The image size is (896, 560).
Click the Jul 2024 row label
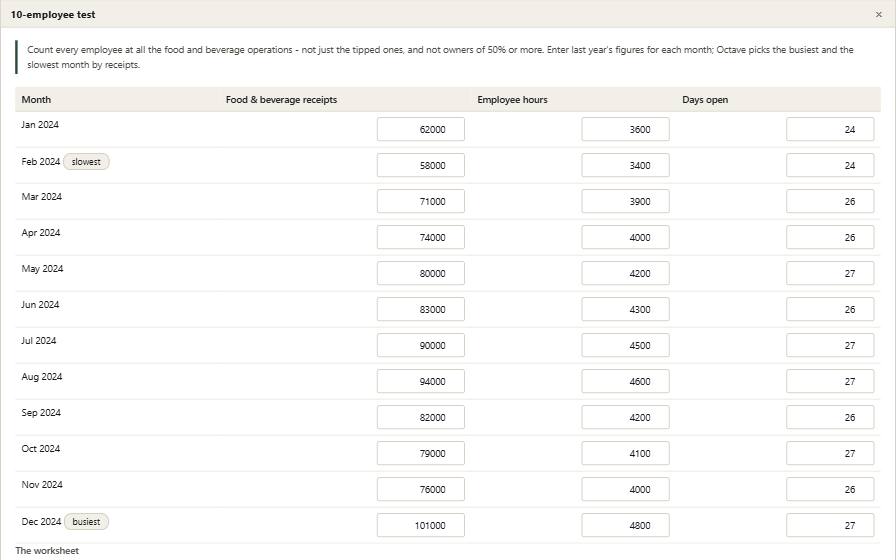pos(39,341)
